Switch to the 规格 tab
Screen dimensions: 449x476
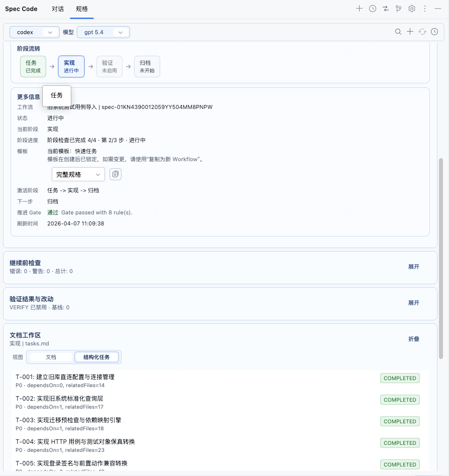point(81,9)
